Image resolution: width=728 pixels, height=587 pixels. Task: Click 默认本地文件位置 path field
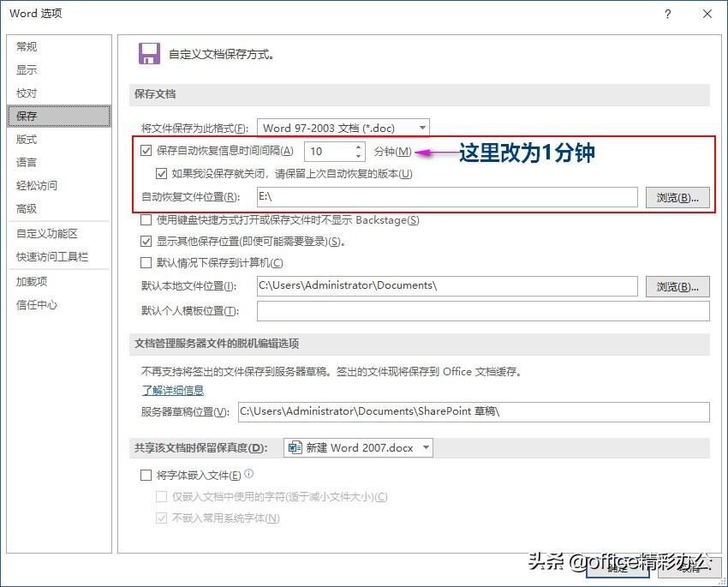(447, 286)
